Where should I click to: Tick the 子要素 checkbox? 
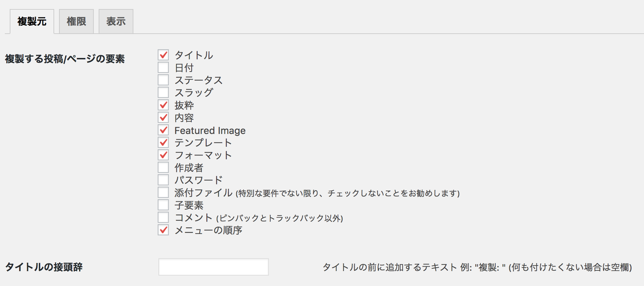(x=163, y=205)
